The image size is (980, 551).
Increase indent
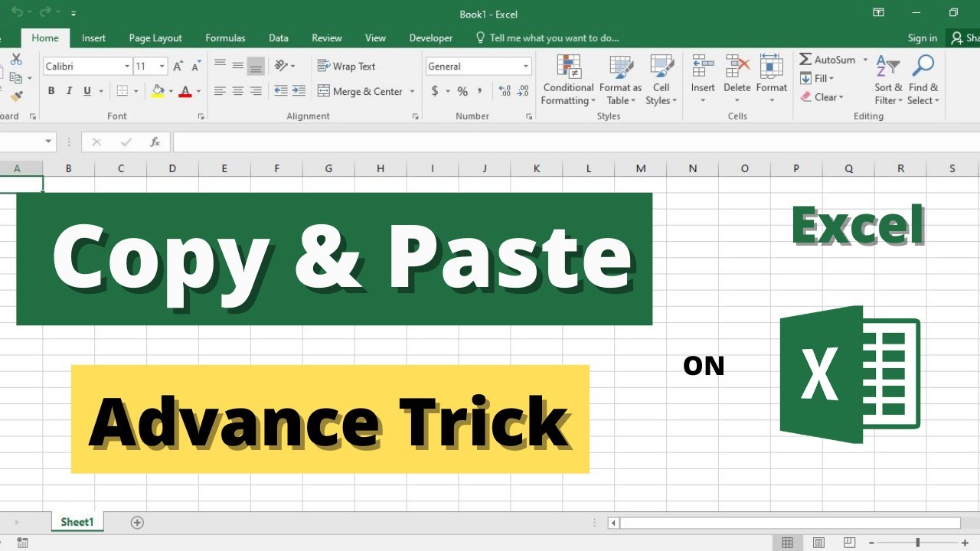(299, 91)
